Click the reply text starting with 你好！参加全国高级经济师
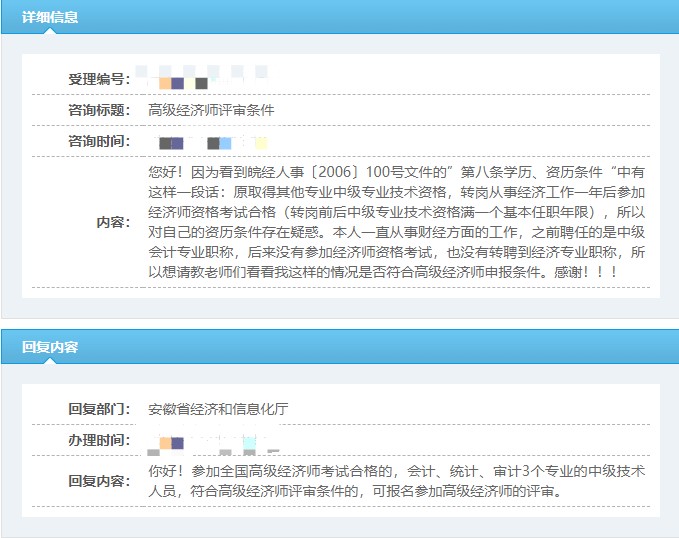The image size is (679, 538). (396, 471)
